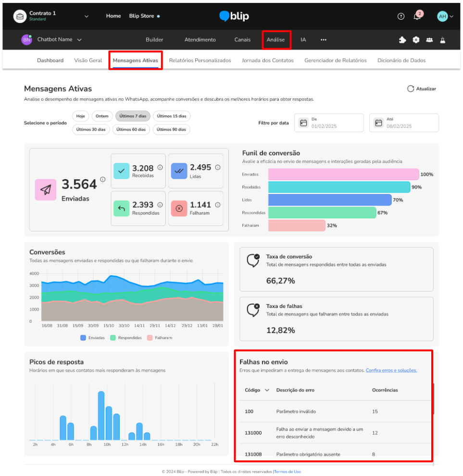Switch to the Jornada dos Contatos tab
463x476 pixels.
pos(268,61)
